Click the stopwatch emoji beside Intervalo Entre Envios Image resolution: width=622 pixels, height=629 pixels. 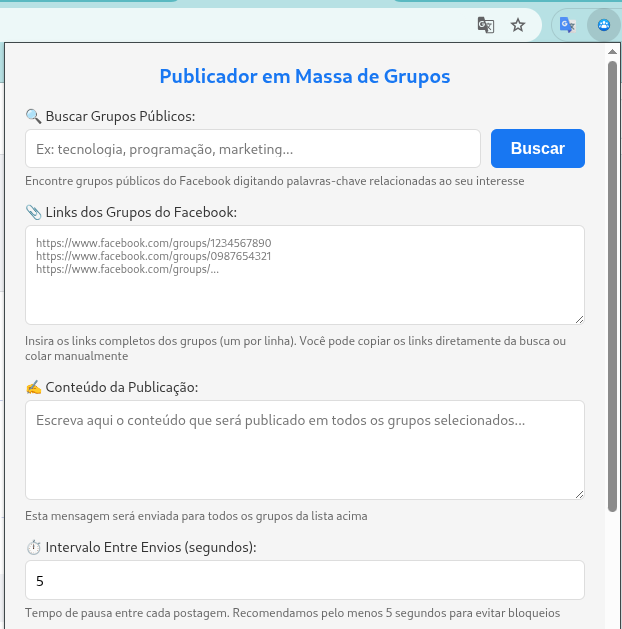tap(34, 547)
